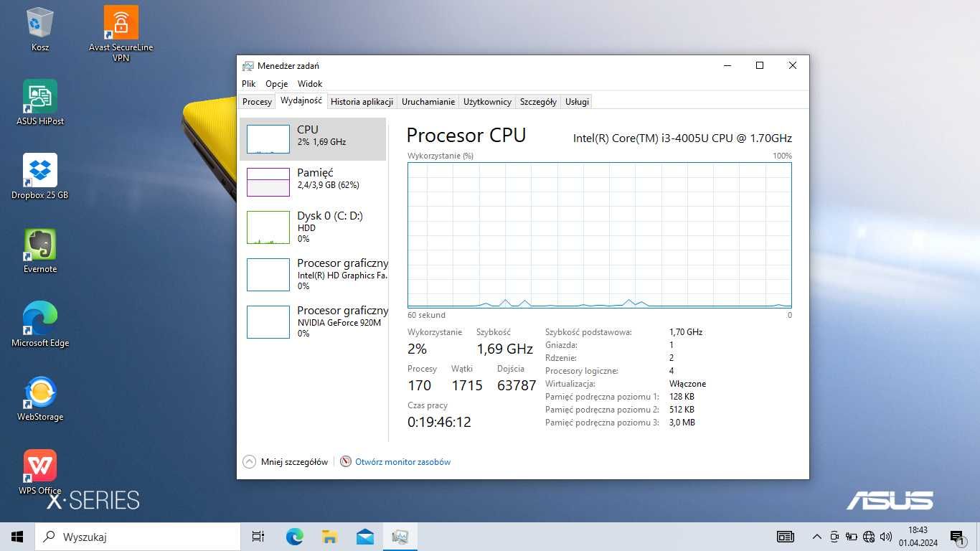Open the Opcje menu
The width and height of the screenshot is (980, 551).
(276, 84)
